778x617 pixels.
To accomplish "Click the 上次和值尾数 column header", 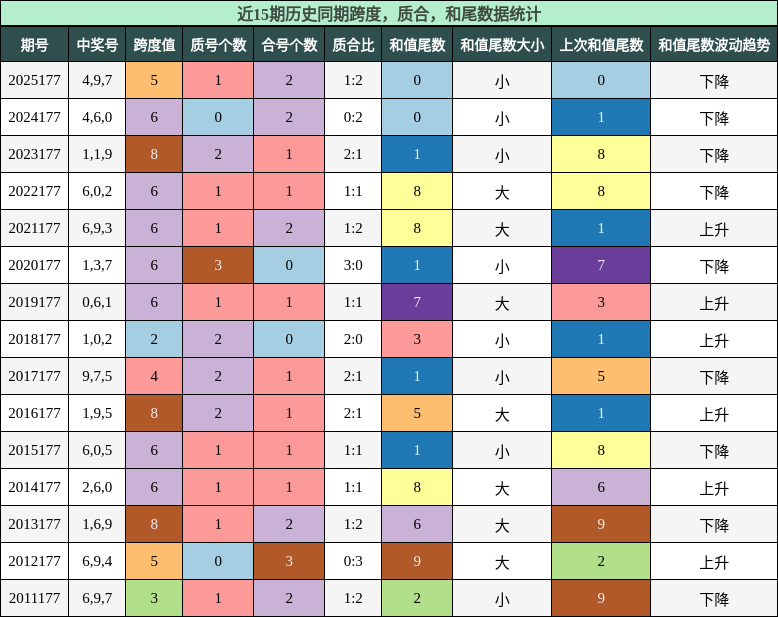I will click(x=601, y=45).
